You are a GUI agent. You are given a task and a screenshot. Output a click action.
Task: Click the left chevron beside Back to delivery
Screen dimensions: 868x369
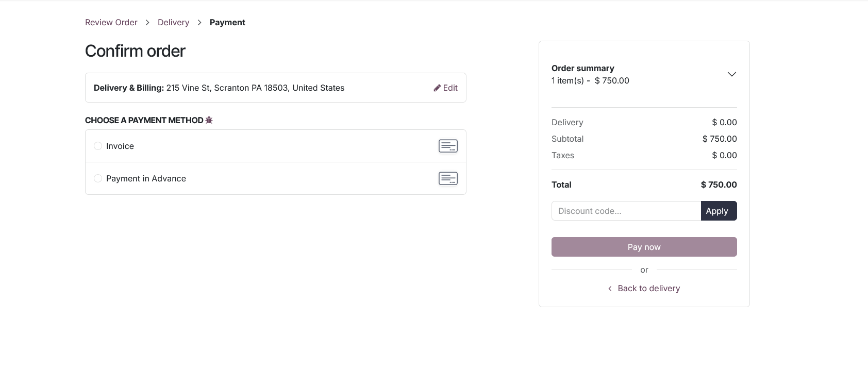(609, 289)
